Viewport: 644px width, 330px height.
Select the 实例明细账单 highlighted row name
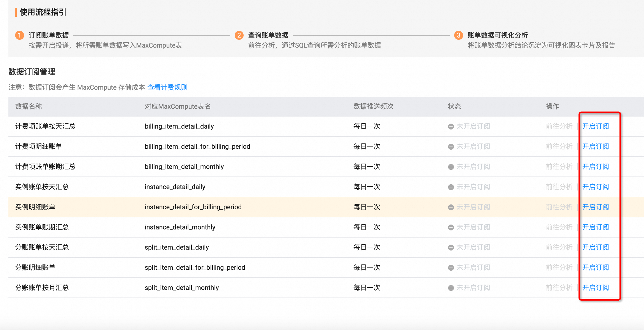[x=35, y=207]
